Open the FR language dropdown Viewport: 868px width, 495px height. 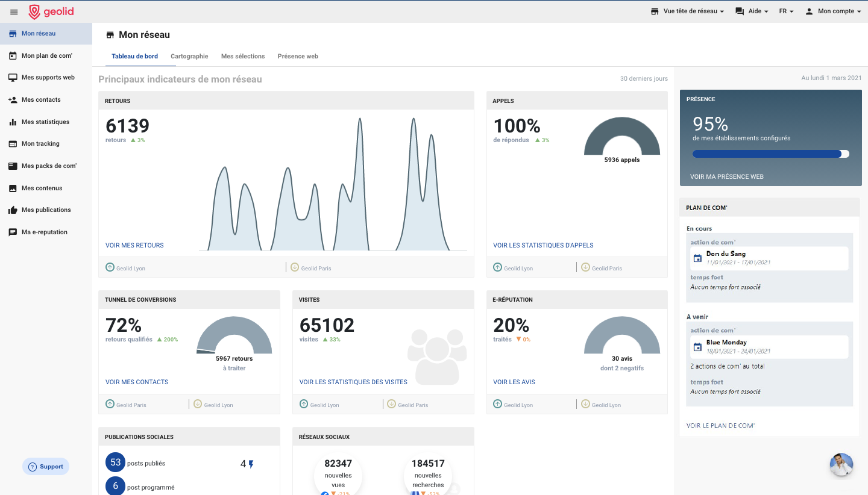(786, 11)
